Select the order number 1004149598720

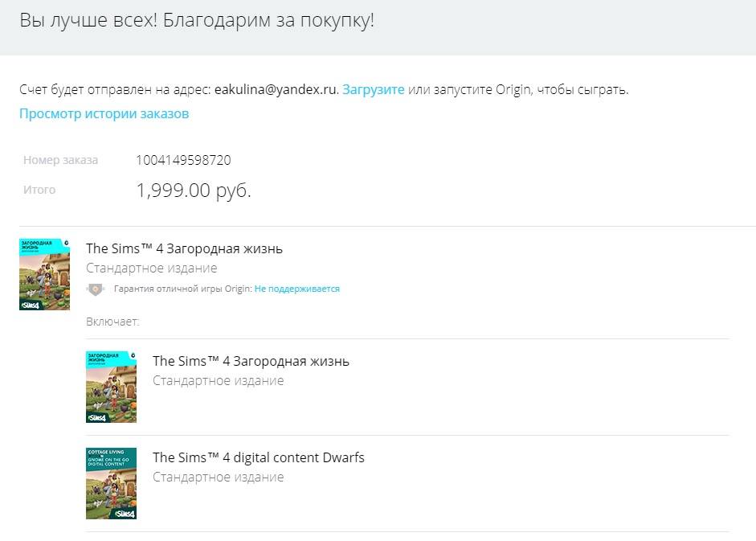[x=184, y=160]
